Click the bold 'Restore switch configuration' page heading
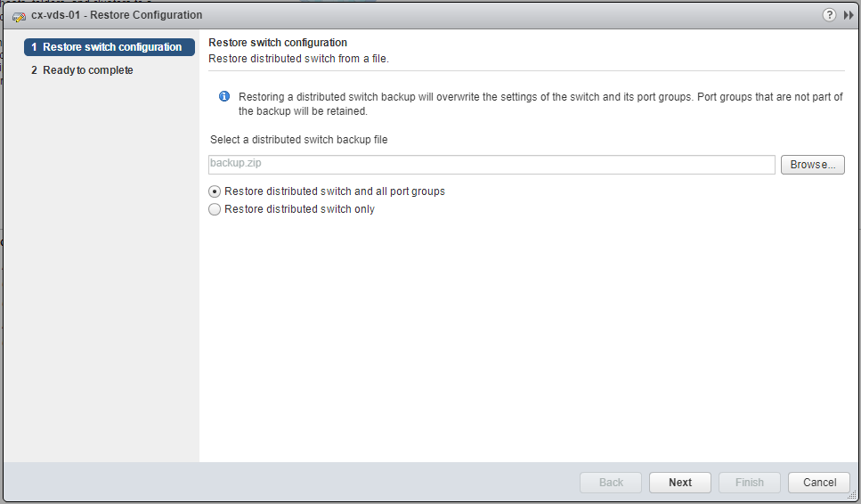The width and height of the screenshot is (861, 504). click(277, 43)
